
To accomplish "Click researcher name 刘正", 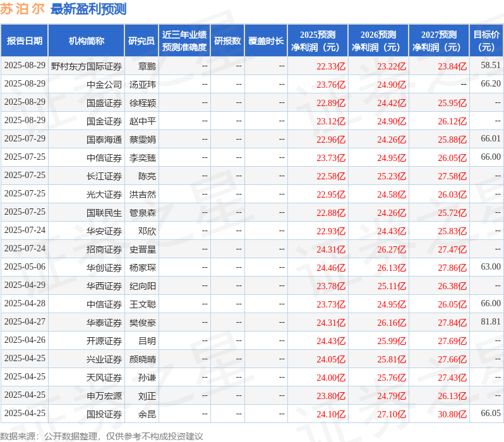I will (x=147, y=396).
